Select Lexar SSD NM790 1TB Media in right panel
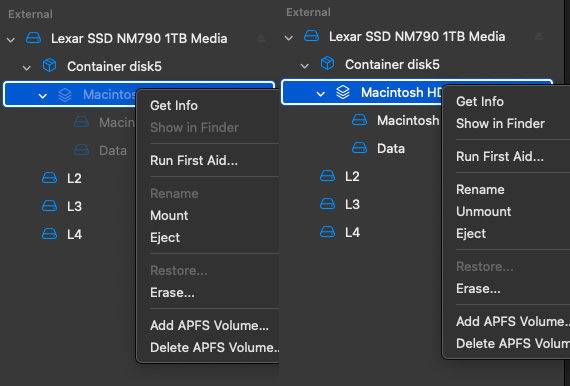The height and width of the screenshot is (386, 570). 417,36
